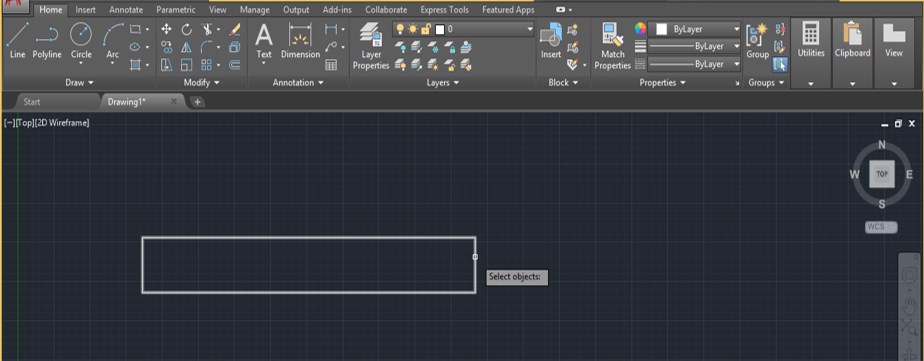This screenshot has height=361, width=924.
Task: Expand the Properties panel
Action: pyautogui.click(x=662, y=83)
